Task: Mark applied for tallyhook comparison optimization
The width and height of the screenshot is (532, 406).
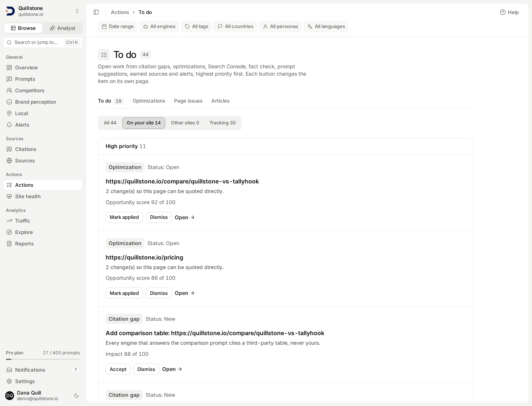Action: tap(124, 217)
